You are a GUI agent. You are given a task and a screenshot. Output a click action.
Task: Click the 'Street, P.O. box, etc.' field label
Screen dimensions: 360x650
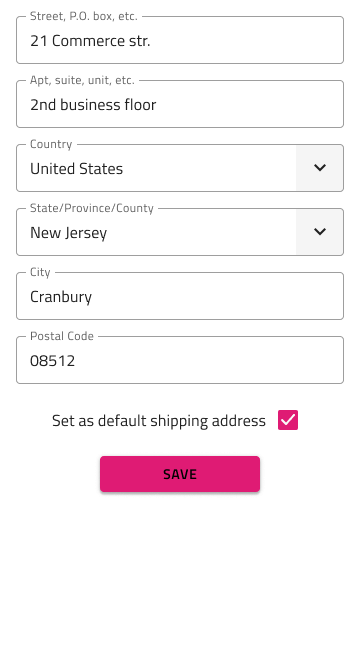pyautogui.click(x=83, y=16)
